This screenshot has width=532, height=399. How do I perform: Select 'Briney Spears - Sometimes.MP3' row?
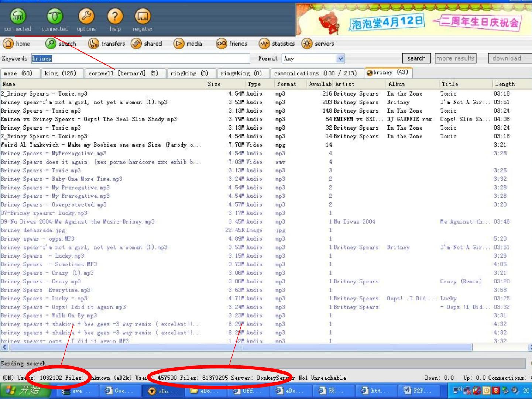tap(266, 264)
